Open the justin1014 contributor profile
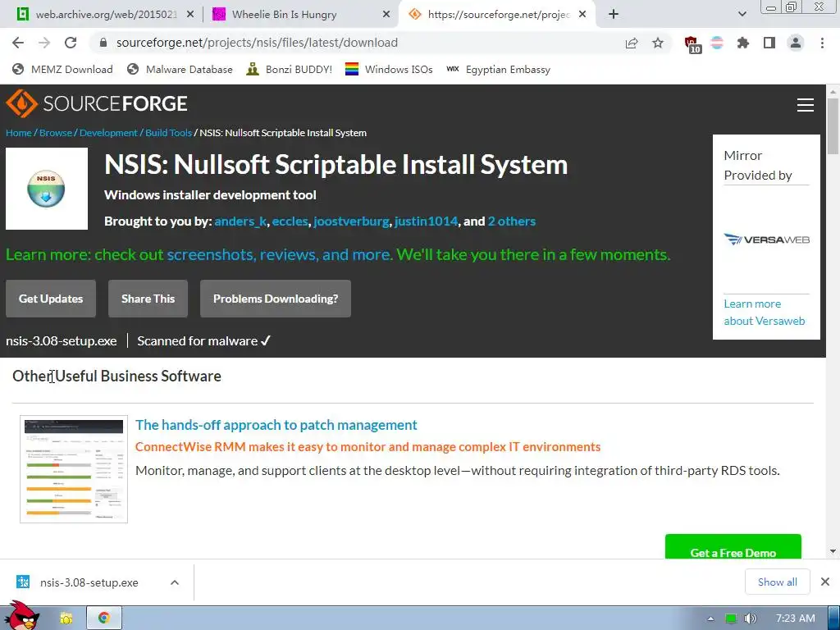 pyautogui.click(x=426, y=221)
